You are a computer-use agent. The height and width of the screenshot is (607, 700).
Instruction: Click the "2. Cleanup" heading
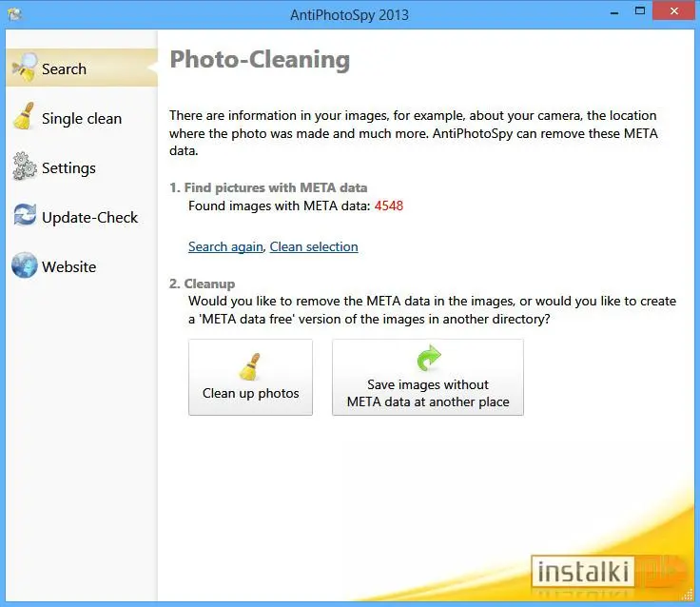(203, 284)
